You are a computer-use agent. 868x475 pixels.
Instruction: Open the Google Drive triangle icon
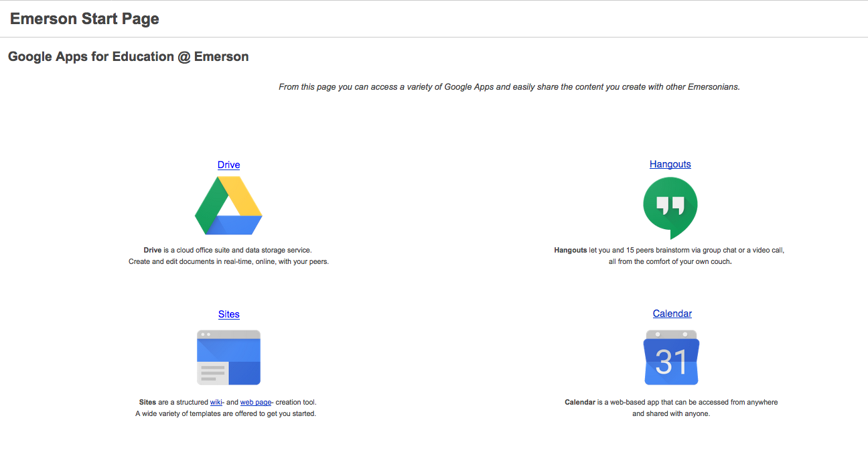pos(228,206)
